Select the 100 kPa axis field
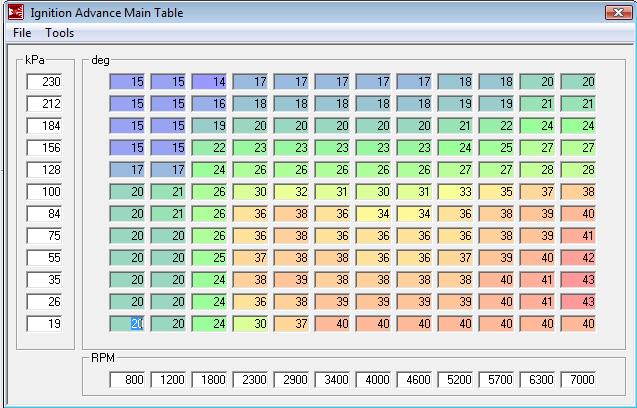Image resolution: width=637 pixels, height=408 pixels. 44,191
